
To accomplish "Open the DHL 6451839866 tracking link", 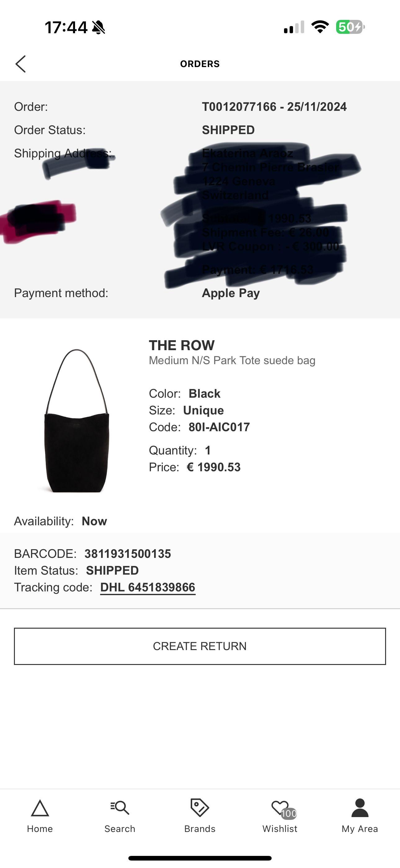I will coord(148,587).
